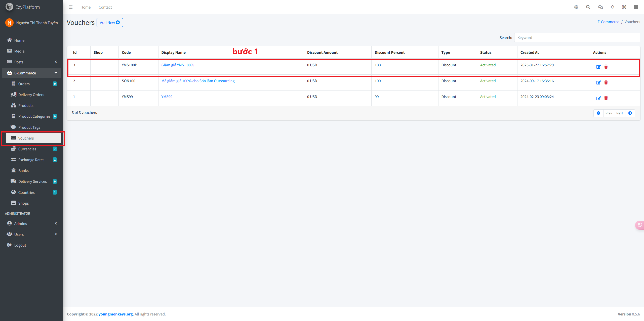Click the E-Commerce breadcrumb link
The height and width of the screenshot is (321, 644).
pyautogui.click(x=608, y=22)
